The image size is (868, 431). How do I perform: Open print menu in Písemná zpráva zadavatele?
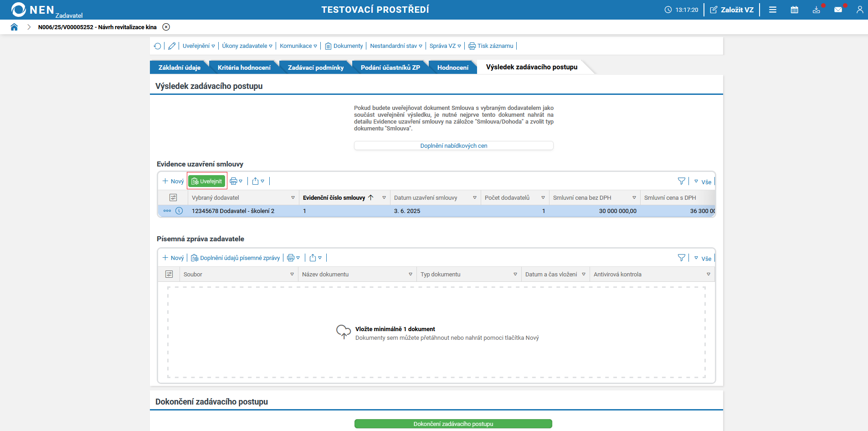coord(293,258)
